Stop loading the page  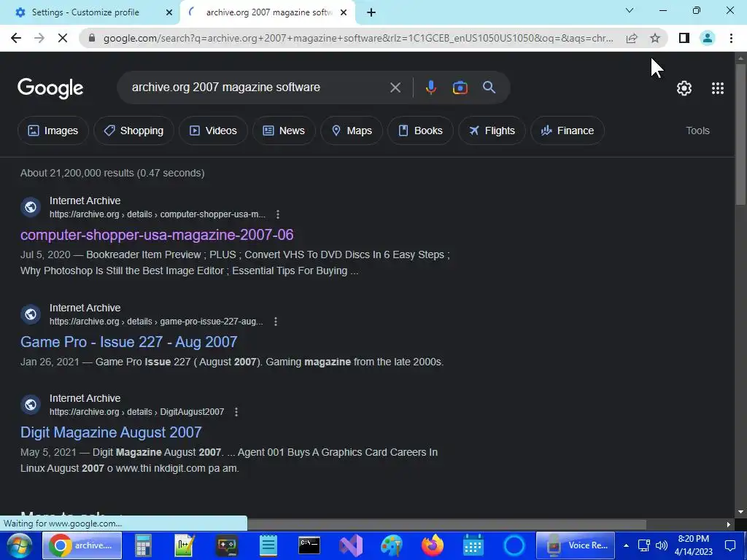coord(63,38)
